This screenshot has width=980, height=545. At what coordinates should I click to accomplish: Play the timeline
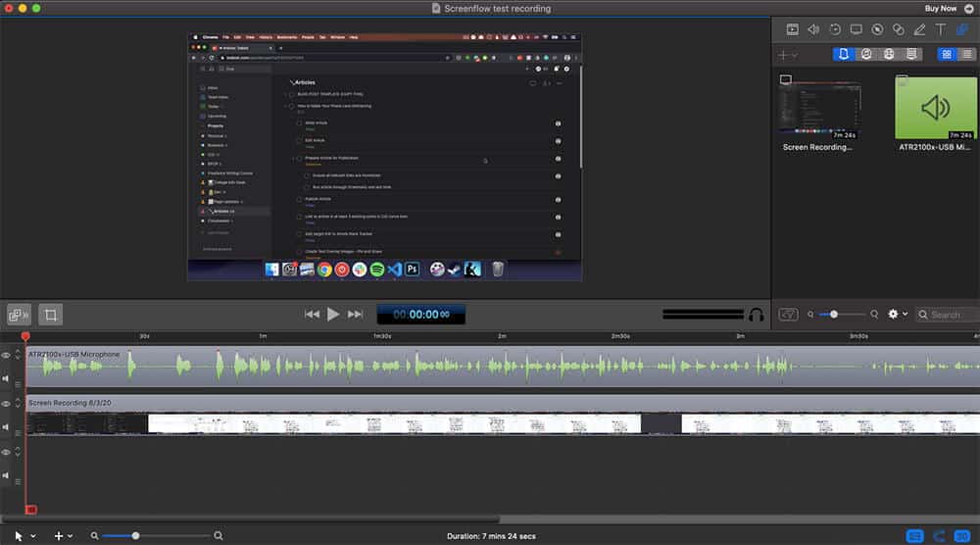coord(333,315)
